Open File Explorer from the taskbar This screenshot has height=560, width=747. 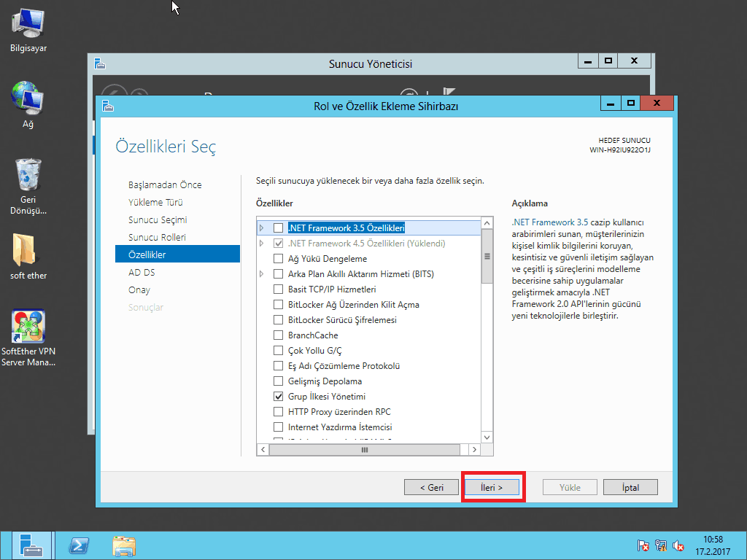pyautogui.click(x=124, y=545)
